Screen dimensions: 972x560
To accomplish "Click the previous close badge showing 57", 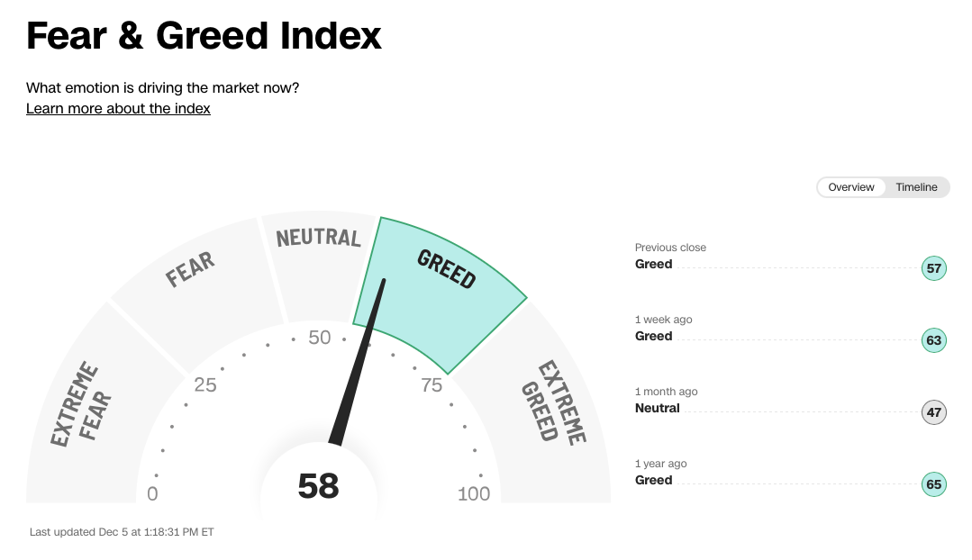I will (933, 268).
